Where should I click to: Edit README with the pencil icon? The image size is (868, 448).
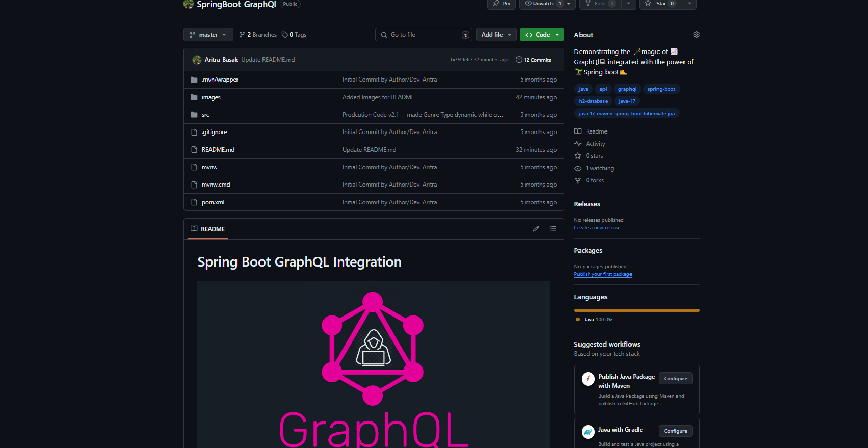[536, 229]
